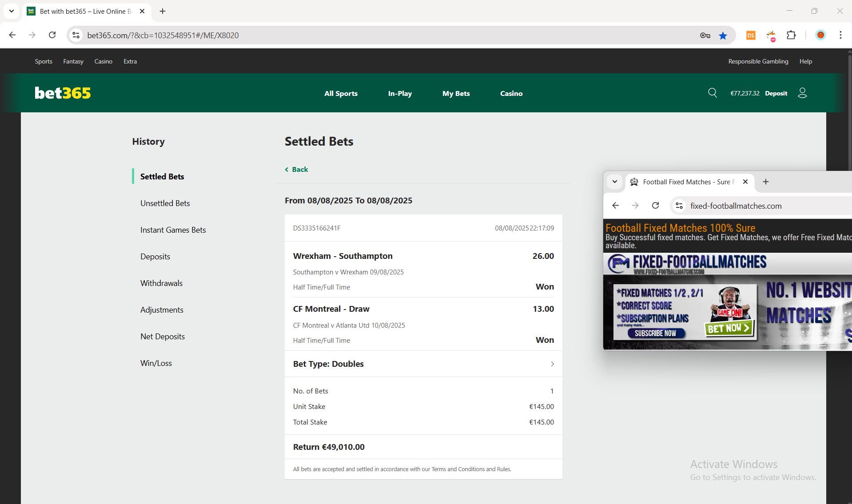This screenshot has height=504, width=852.
Task: Open the Chrome profile avatar
Action: coord(820,35)
